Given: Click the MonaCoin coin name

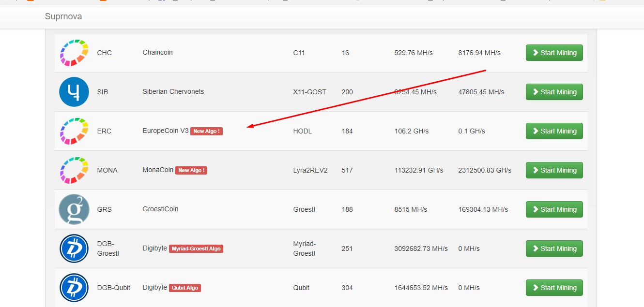Looking at the screenshot, I should click(x=158, y=170).
